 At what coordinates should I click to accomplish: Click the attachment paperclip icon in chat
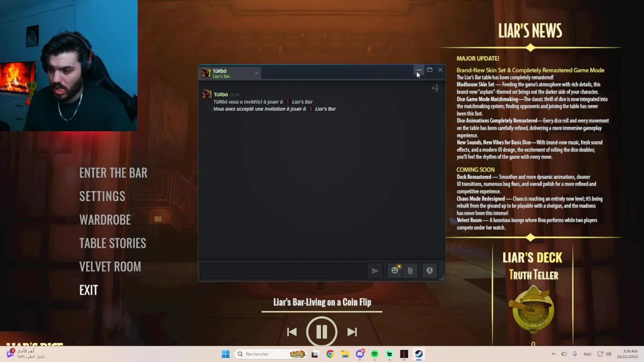(410, 271)
